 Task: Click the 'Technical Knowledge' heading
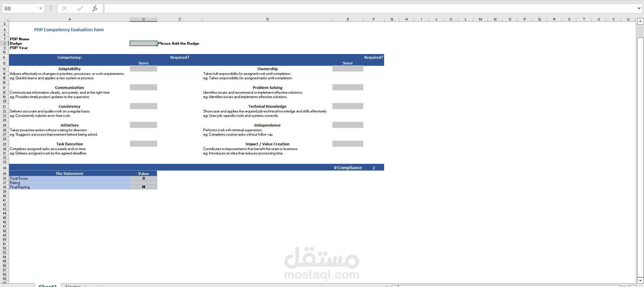click(267, 106)
